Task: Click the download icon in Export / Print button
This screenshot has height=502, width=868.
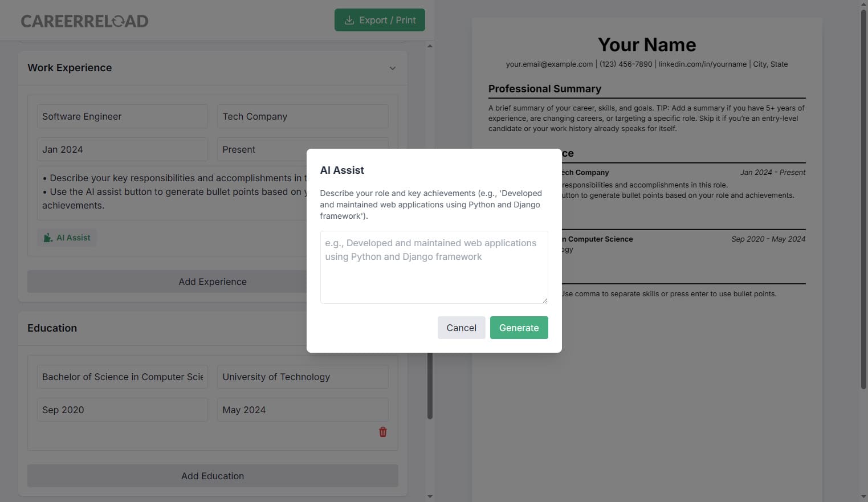Action: 349,19
